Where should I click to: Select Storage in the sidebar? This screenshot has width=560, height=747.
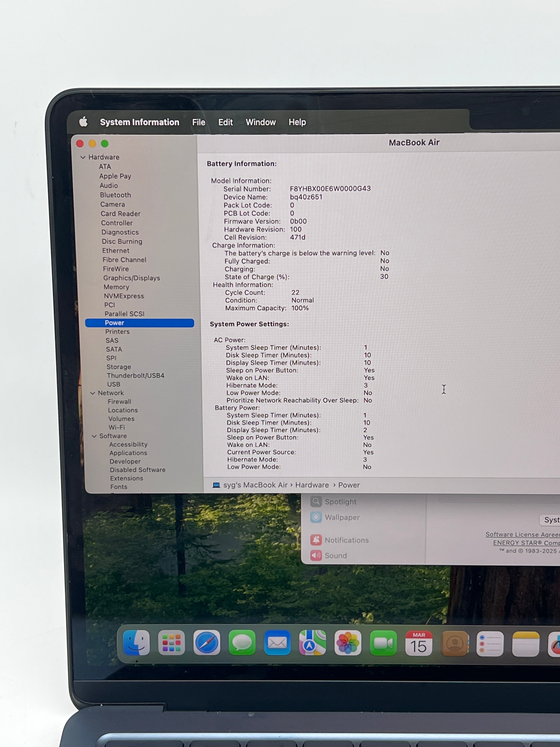pyautogui.click(x=119, y=367)
